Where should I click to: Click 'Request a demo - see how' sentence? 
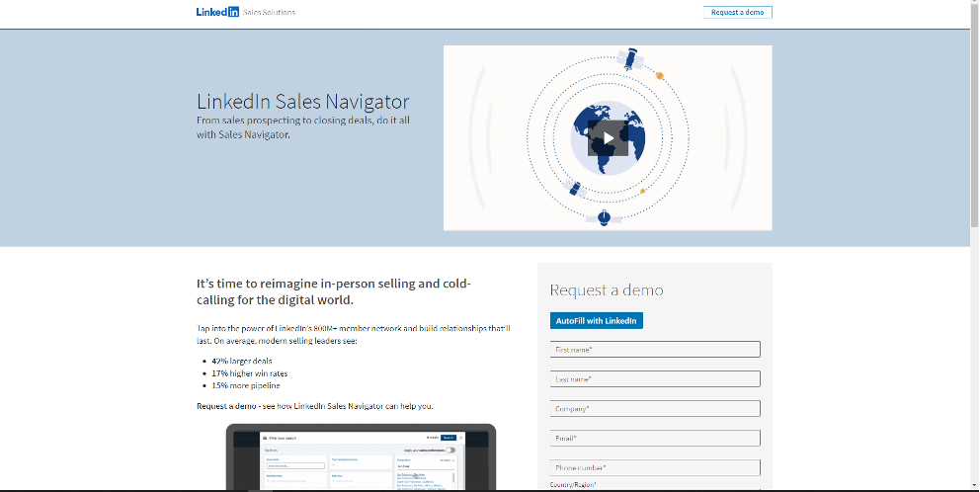click(x=314, y=406)
